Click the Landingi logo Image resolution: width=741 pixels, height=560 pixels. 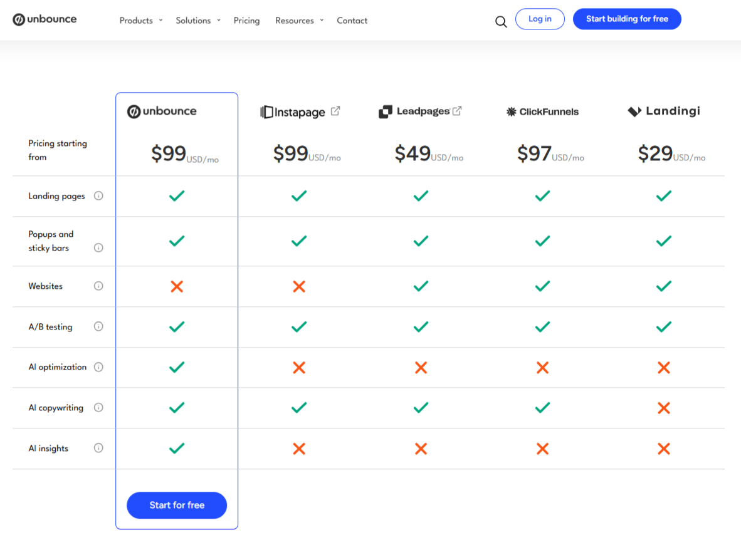(x=663, y=111)
